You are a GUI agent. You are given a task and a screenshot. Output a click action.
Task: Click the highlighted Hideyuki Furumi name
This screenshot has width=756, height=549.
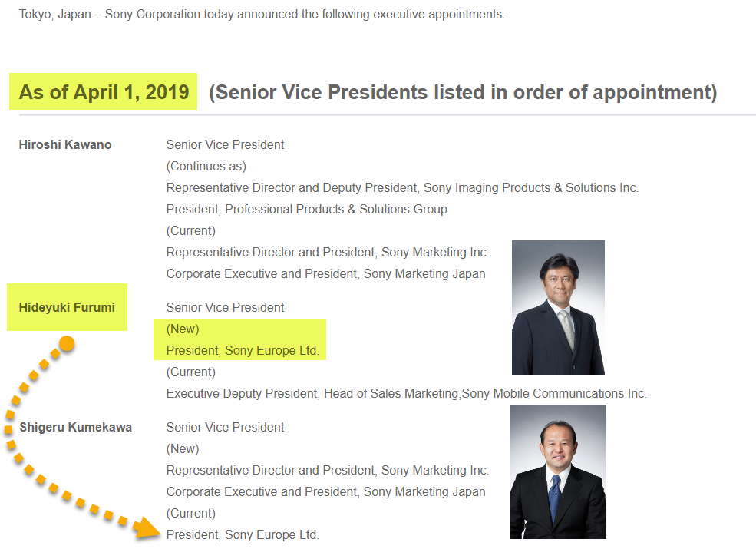tap(67, 307)
